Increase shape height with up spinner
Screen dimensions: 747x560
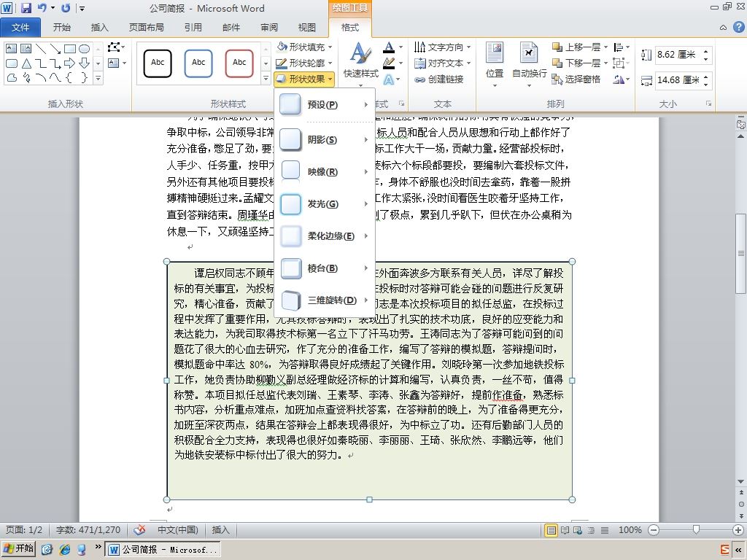pos(706,50)
